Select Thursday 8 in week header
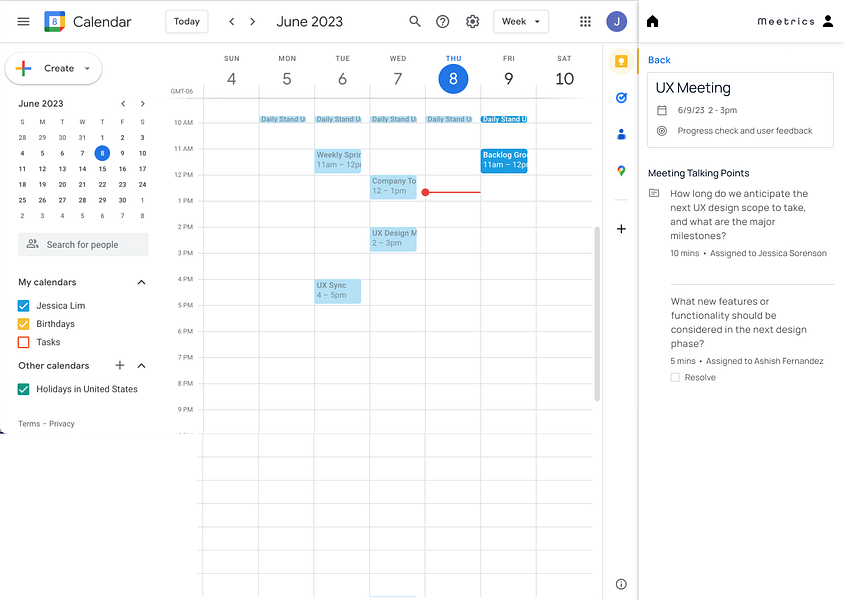 pyautogui.click(x=453, y=79)
